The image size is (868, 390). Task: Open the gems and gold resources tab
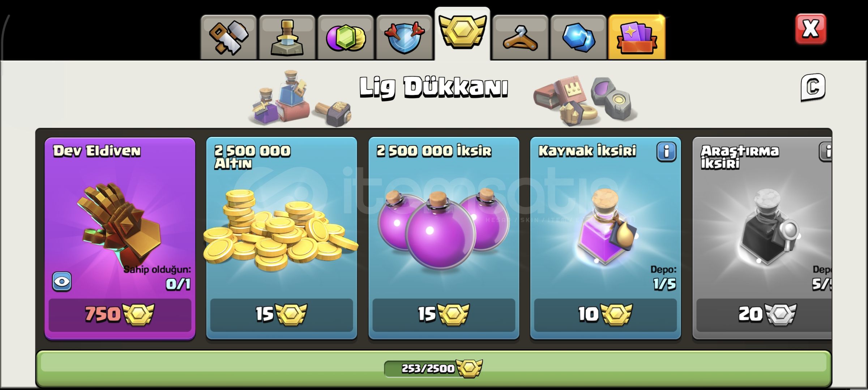tap(346, 37)
